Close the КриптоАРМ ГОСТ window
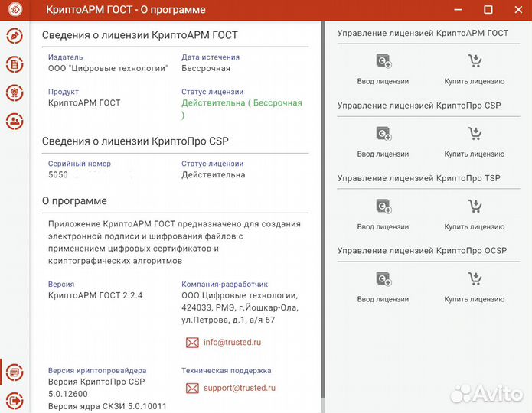This screenshot has height=413, width=532. [x=518, y=9]
